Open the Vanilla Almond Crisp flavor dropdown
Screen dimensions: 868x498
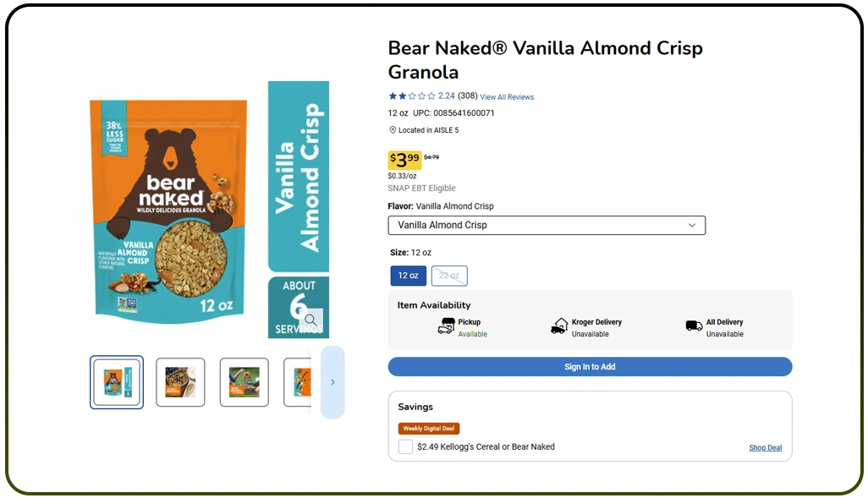[x=546, y=226]
